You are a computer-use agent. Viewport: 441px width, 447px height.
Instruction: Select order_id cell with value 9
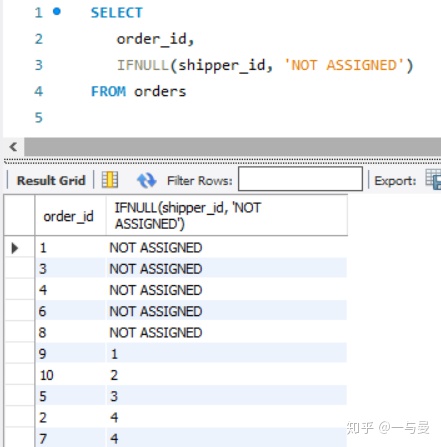[x=70, y=354]
